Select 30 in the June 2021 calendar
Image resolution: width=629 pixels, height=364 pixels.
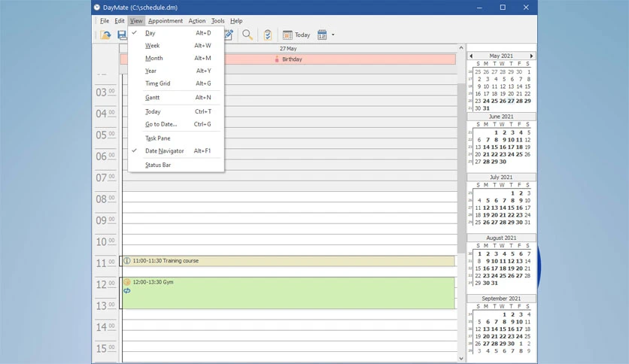point(503,162)
